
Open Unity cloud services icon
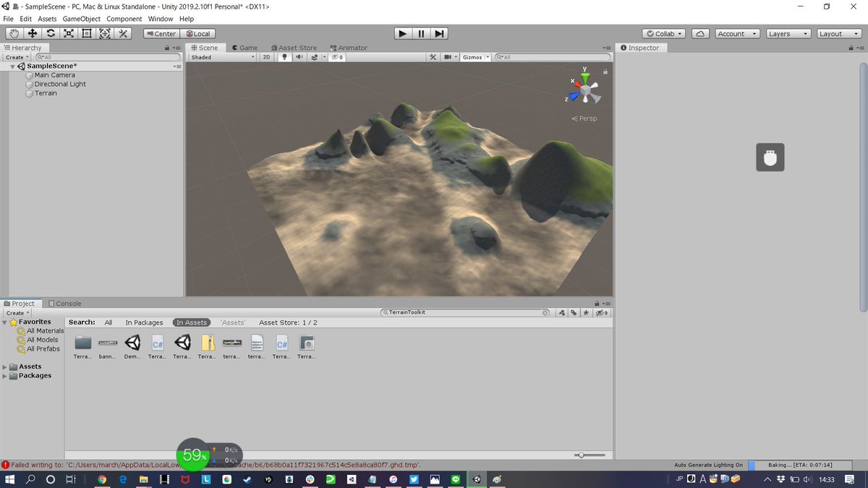(700, 33)
